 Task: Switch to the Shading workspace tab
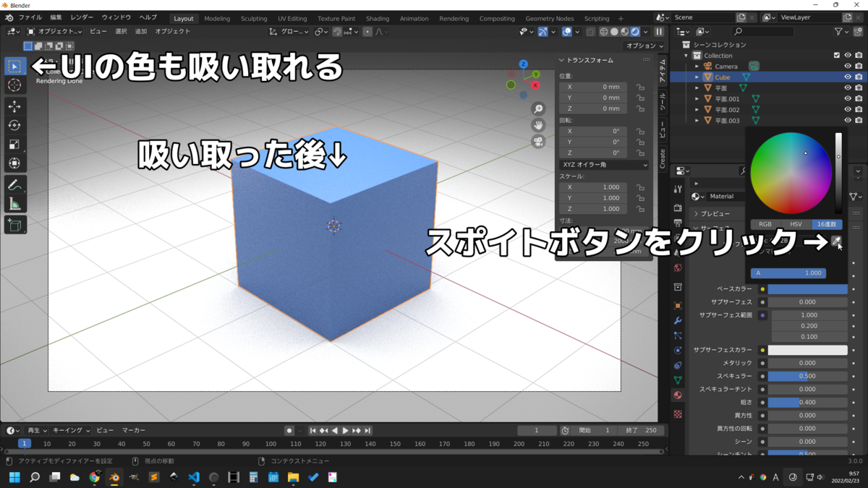377,19
